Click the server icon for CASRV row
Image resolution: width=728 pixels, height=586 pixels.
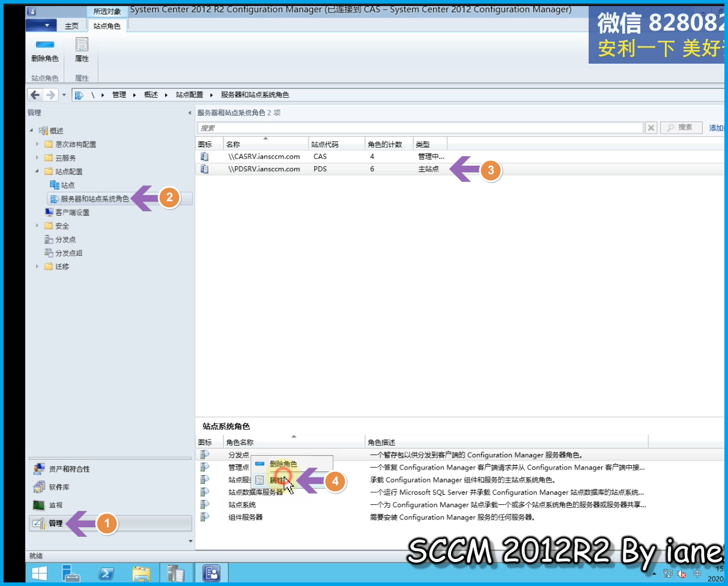click(x=204, y=157)
